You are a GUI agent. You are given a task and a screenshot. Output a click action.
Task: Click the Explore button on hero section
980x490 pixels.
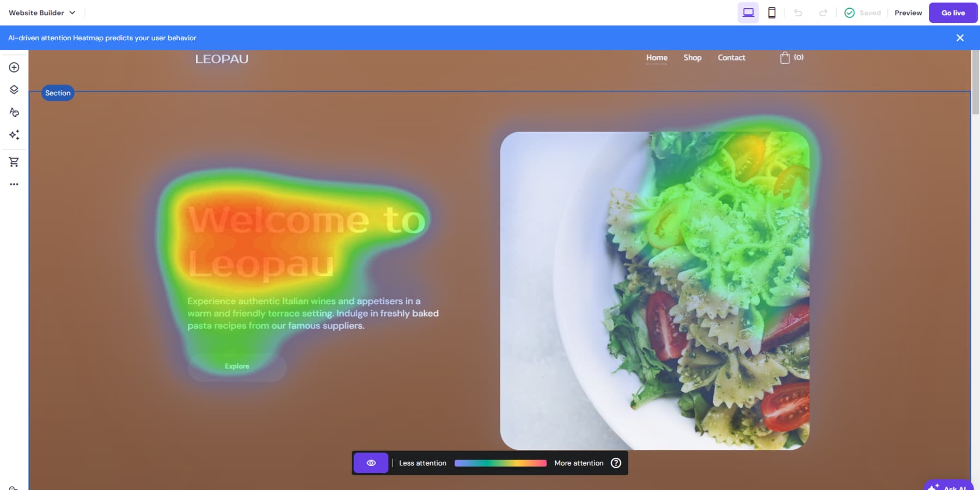[x=236, y=366]
